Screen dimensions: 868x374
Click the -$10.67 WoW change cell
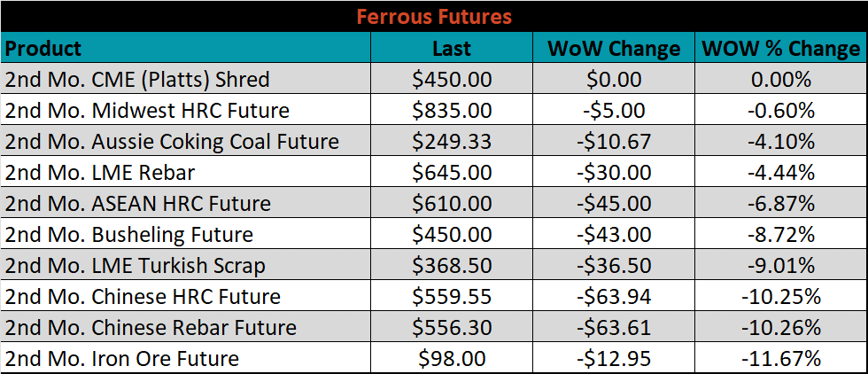tap(613, 140)
